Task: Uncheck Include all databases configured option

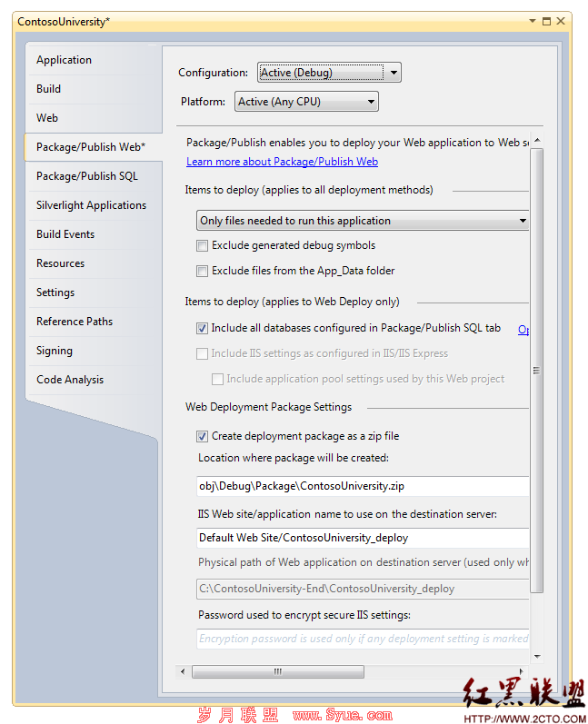Action: 202,328
